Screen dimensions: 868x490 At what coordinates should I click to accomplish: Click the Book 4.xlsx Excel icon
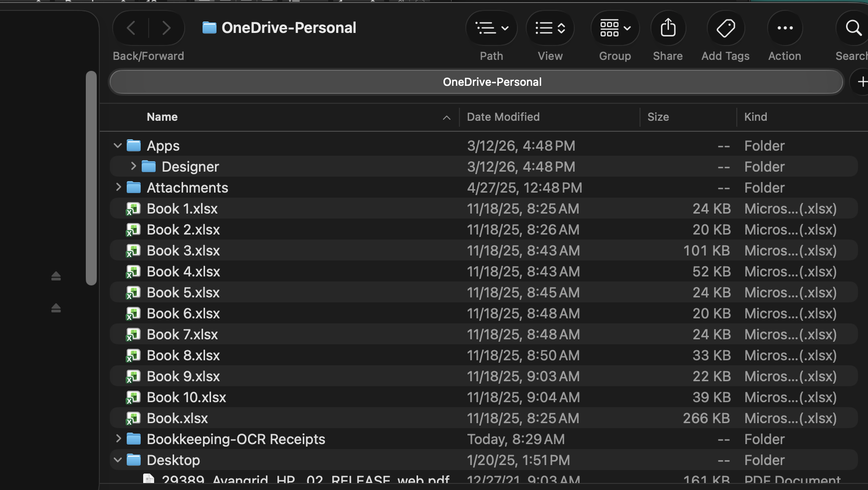click(133, 271)
